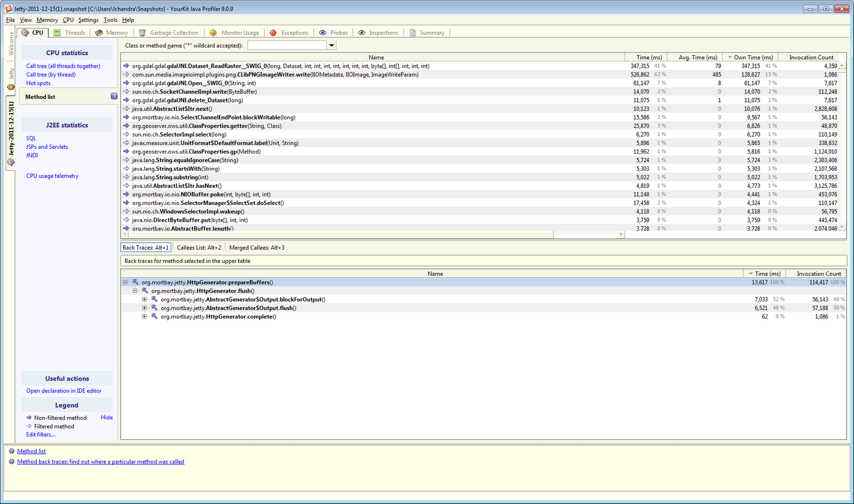Click the arrow icon of the String.startsWith row

click(x=126, y=169)
